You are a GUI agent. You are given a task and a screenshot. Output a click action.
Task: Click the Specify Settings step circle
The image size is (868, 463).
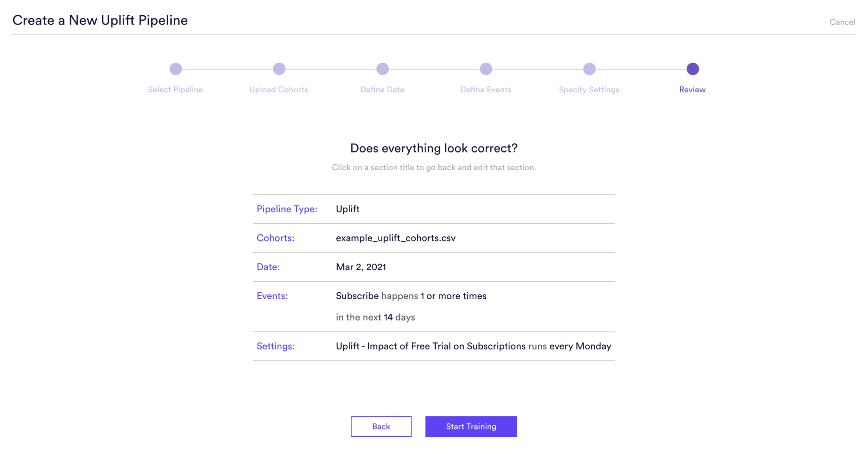point(589,69)
